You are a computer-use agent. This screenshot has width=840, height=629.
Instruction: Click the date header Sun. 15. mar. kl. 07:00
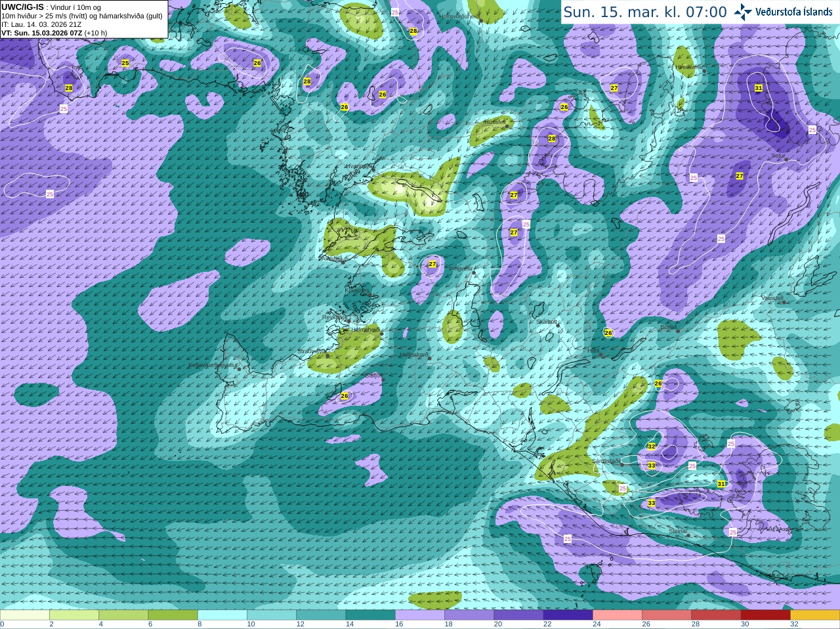[645, 12]
